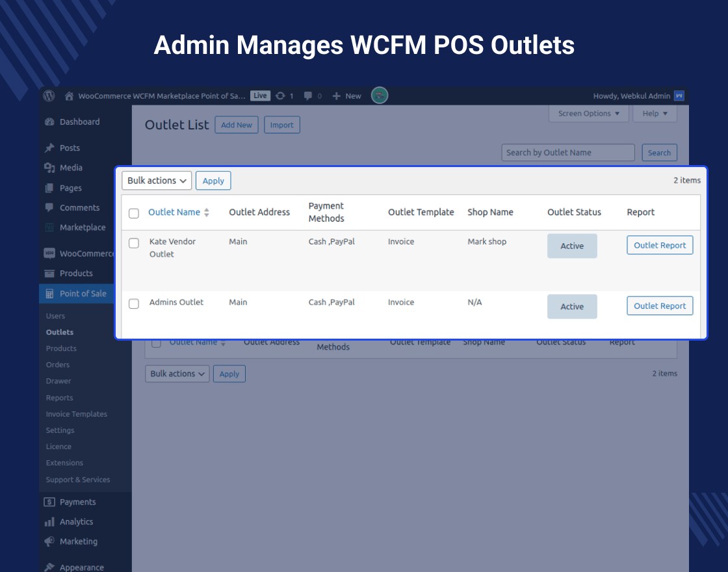Select the Appearance paintbrush icon
This screenshot has height=572, width=728.
(51, 567)
